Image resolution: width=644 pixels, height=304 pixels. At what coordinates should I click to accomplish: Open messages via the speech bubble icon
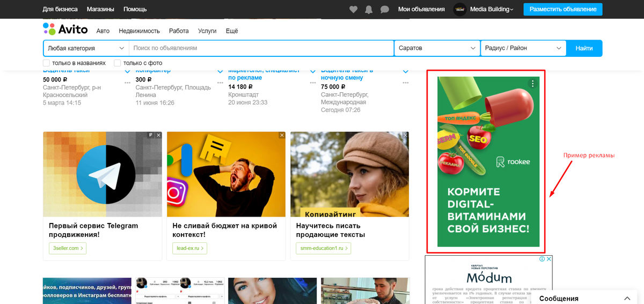pyautogui.click(x=384, y=9)
